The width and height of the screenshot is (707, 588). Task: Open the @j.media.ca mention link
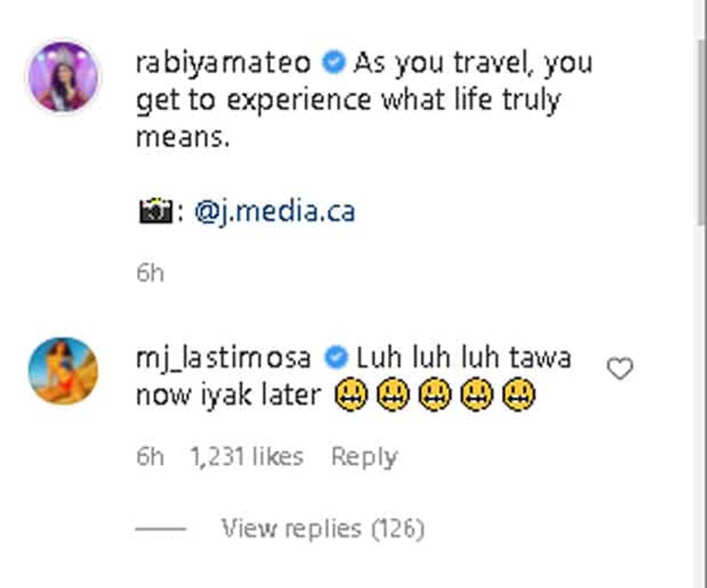(x=275, y=213)
